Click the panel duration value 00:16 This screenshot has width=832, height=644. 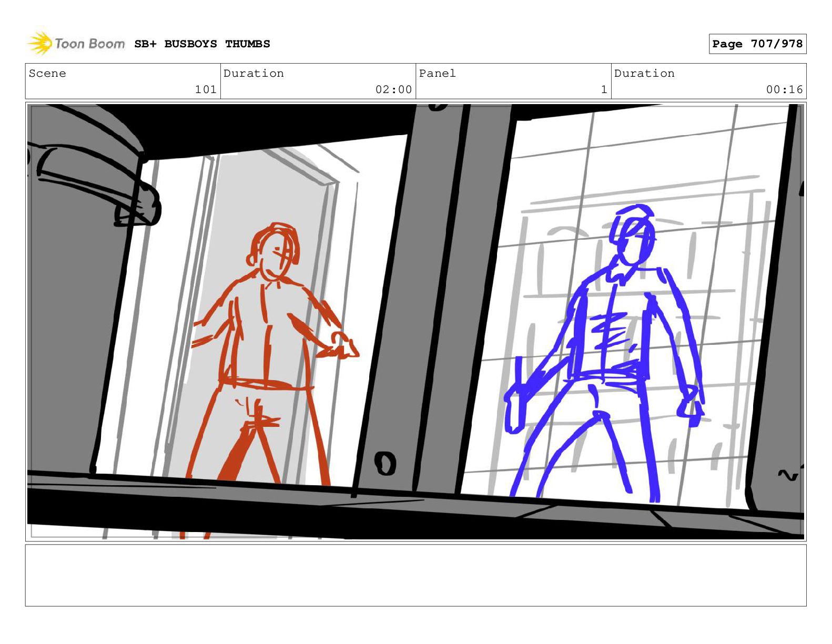pos(784,89)
